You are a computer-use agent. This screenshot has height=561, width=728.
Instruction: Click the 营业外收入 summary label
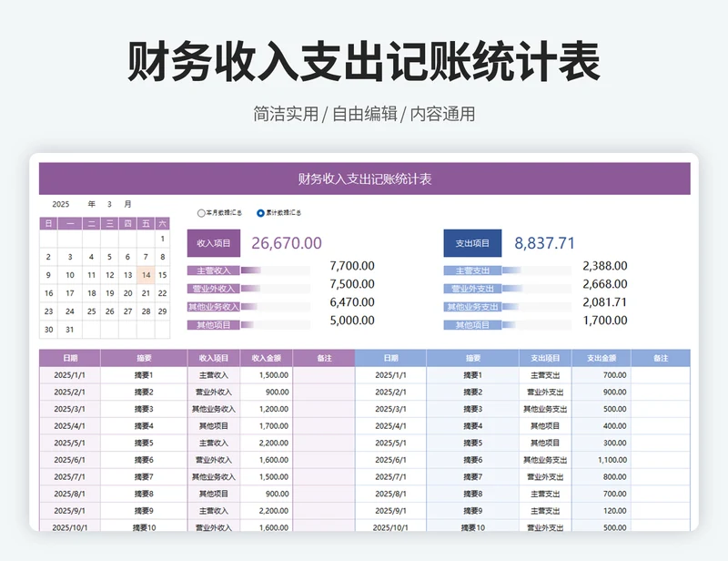[214, 289]
